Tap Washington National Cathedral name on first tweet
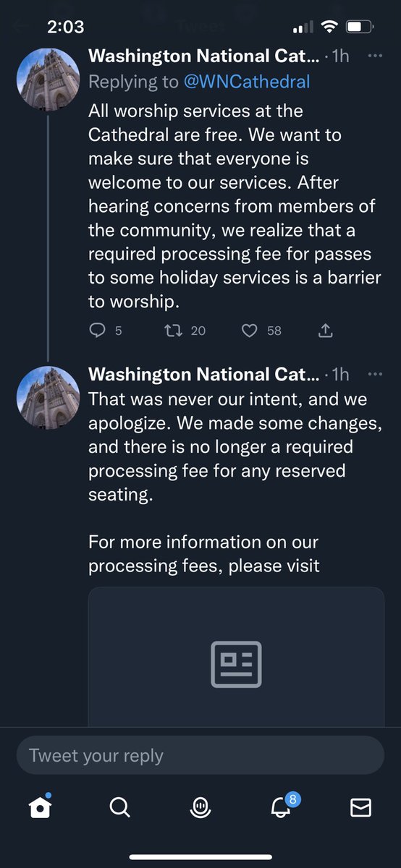Screen dimensions: 401x868 (x=203, y=56)
